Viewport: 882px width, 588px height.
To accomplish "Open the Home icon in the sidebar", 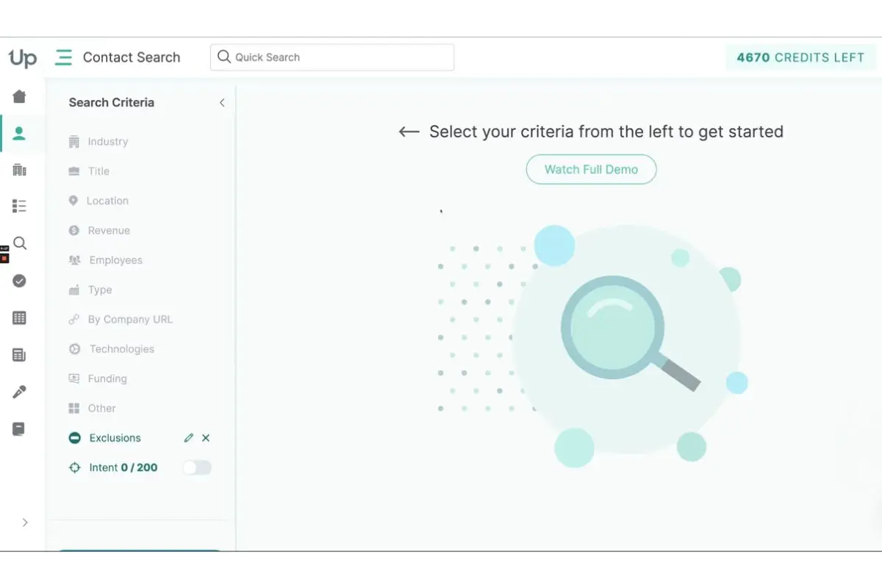I will [x=19, y=96].
